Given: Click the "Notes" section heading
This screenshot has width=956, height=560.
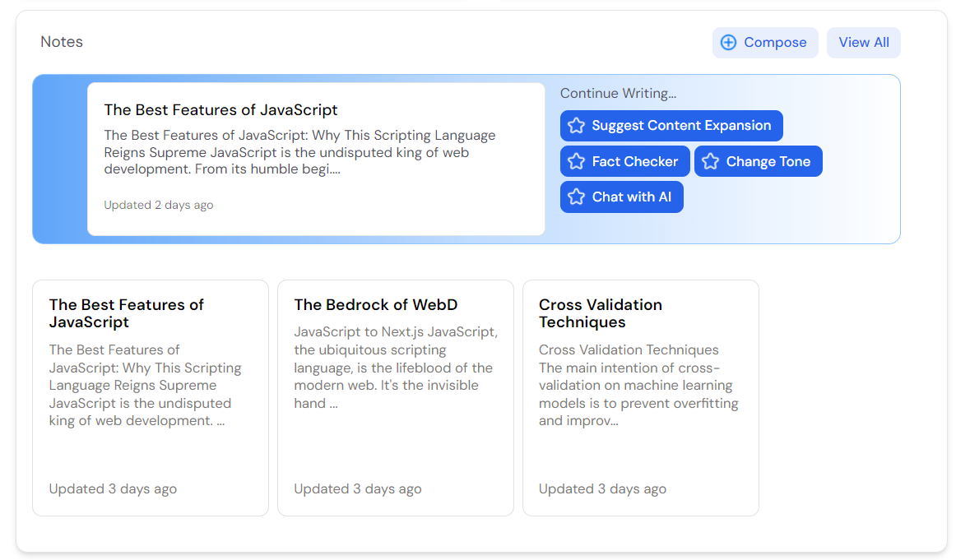Looking at the screenshot, I should click(62, 42).
